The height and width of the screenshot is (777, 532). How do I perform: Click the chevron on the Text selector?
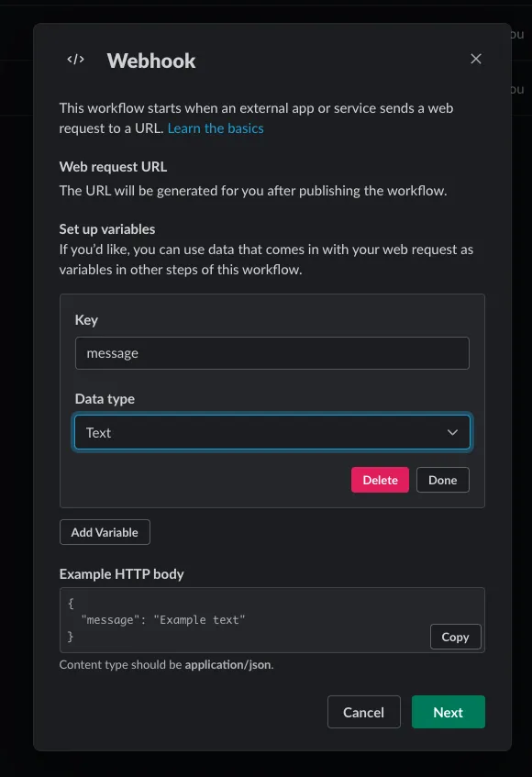pyautogui.click(x=452, y=431)
